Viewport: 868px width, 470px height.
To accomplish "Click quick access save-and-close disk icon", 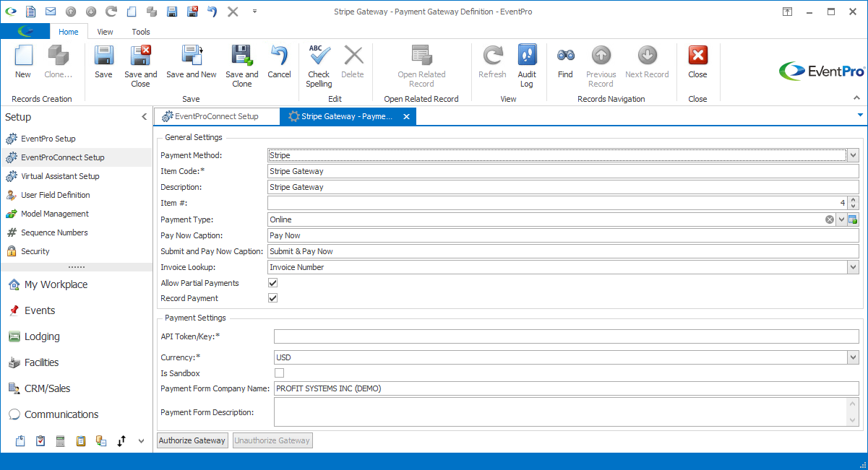I will click(192, 12).
